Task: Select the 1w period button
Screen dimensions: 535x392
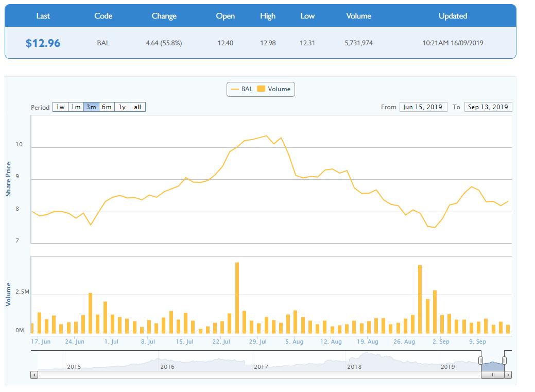Action: (x=60, y=107)
